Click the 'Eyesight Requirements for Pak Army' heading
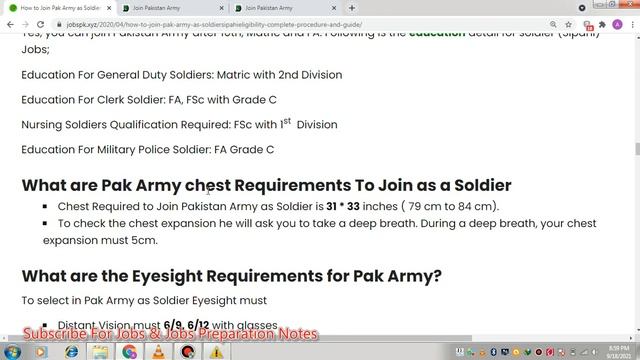The image size is (640, 360). 231,276
